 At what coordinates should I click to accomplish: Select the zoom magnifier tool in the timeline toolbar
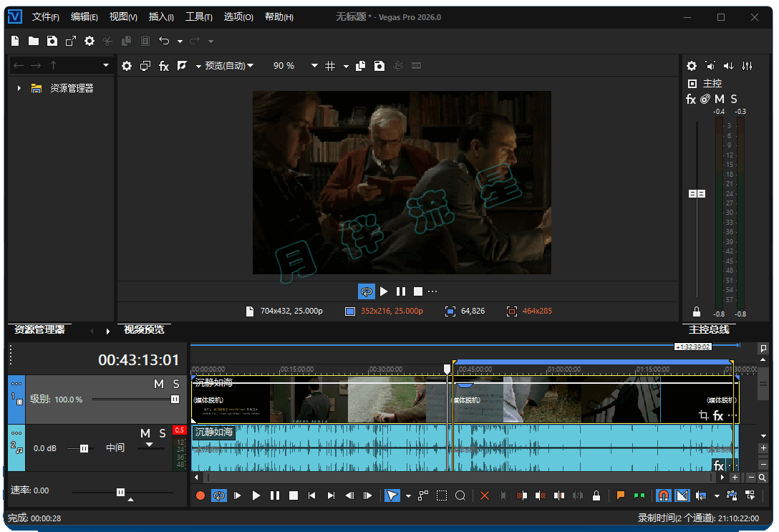tap(460, 495)
